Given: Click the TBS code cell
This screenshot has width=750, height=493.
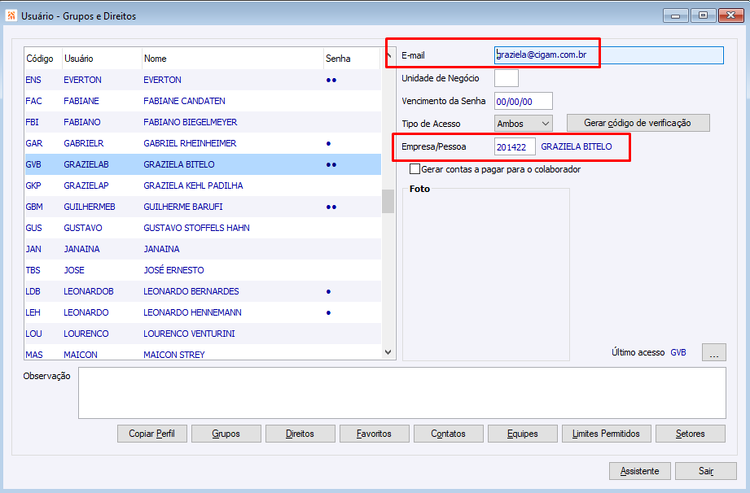Looking at the screenshot, I should tap(33, 270).
